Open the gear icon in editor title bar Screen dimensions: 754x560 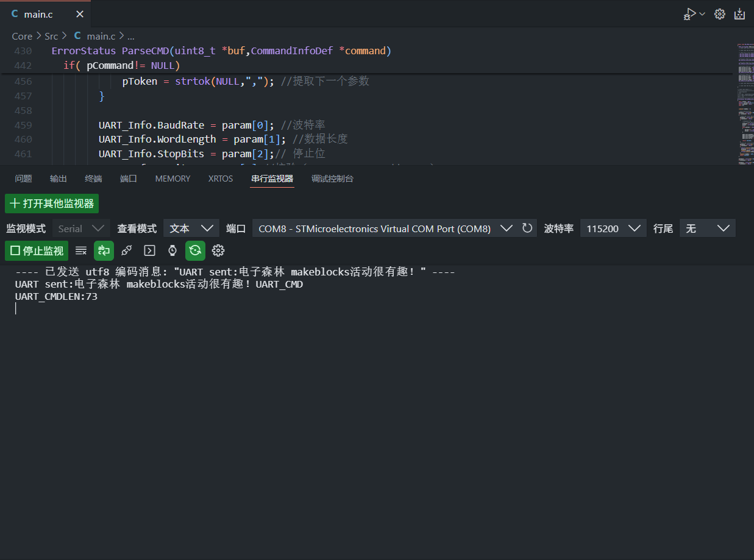pos(720,14)
